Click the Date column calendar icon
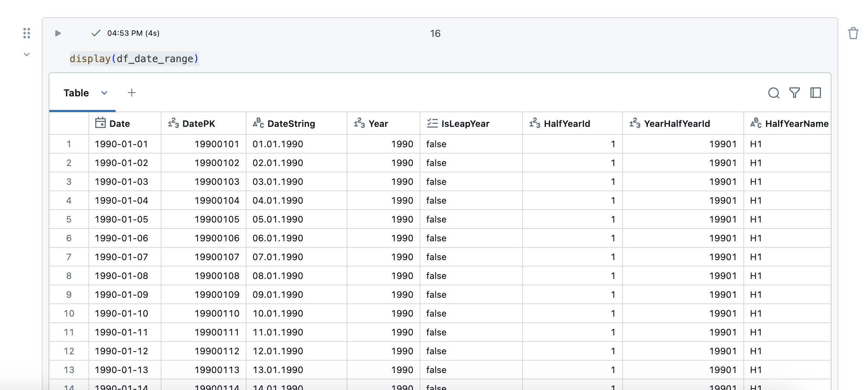868x390 pixels. click(x=101, y=123)
